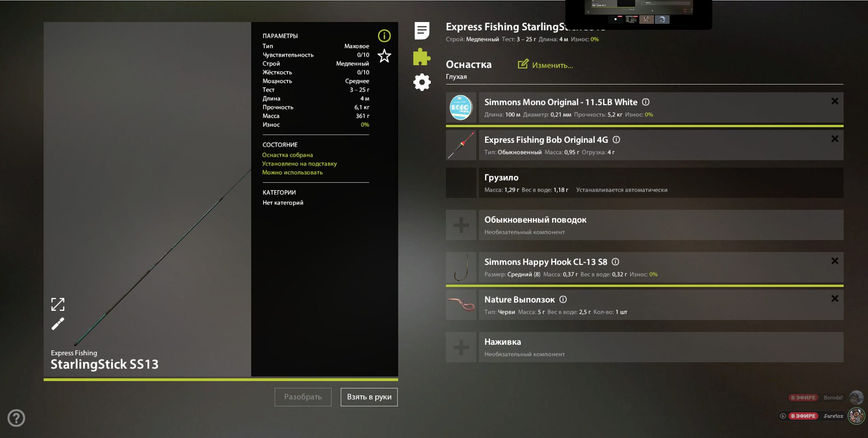Show info for Express Fishing Bob Original 4G
The height and width of the screenshot is (438, 868).
click(x=616, y=140)
